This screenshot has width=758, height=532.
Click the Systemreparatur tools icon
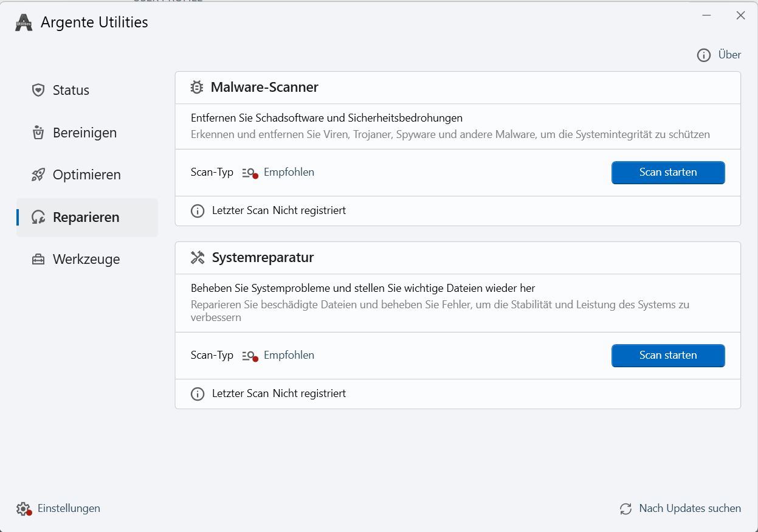click(x=198, y=258)
